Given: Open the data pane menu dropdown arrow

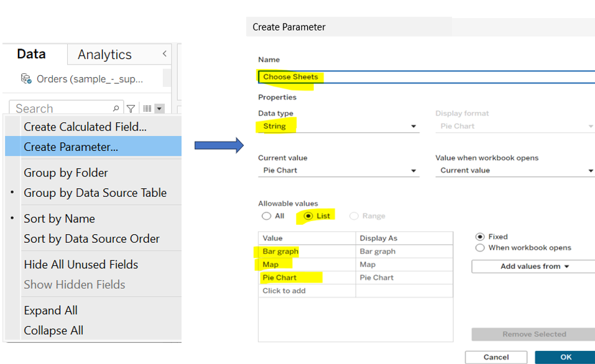Looking at the screenshot, I should pos(159,109).
